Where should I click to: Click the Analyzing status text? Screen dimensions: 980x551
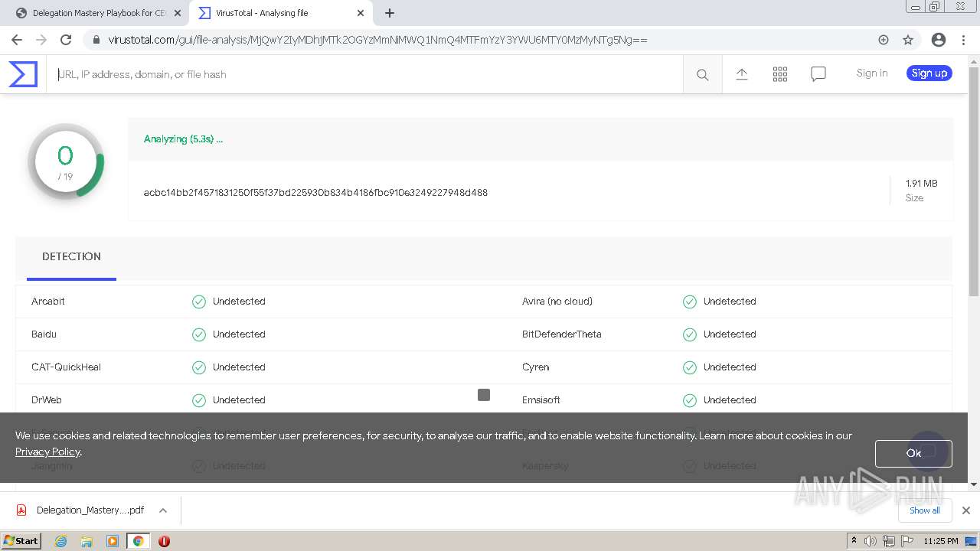point(183,139)
